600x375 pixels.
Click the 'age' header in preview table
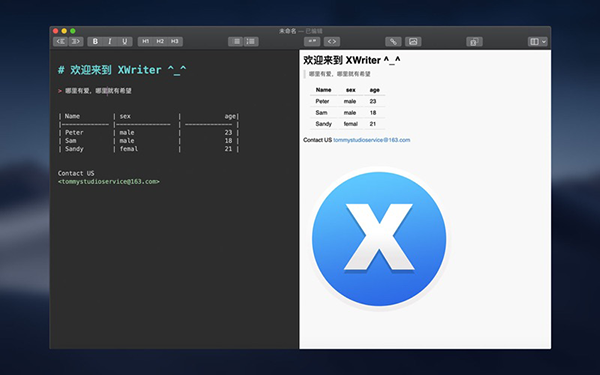(375, 90)
